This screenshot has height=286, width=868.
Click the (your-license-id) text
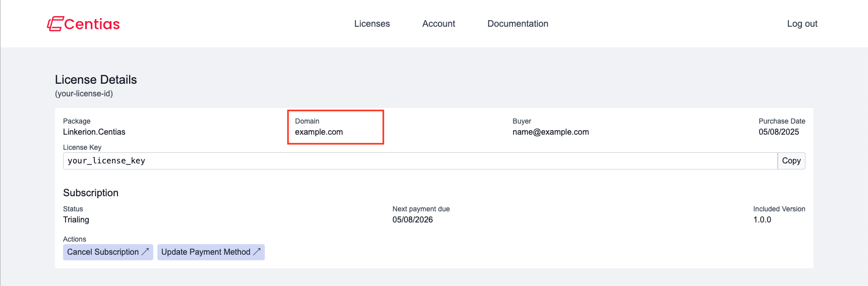(84, 94)
